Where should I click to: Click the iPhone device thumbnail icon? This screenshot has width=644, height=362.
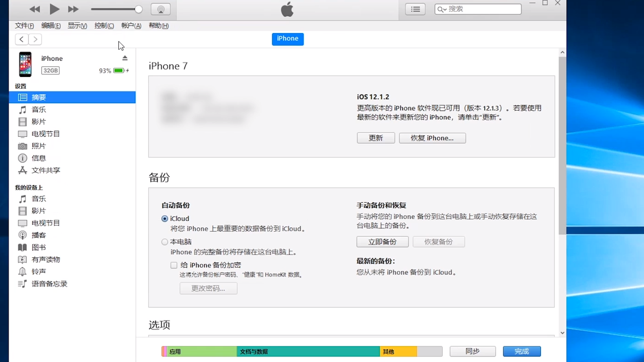25,64
